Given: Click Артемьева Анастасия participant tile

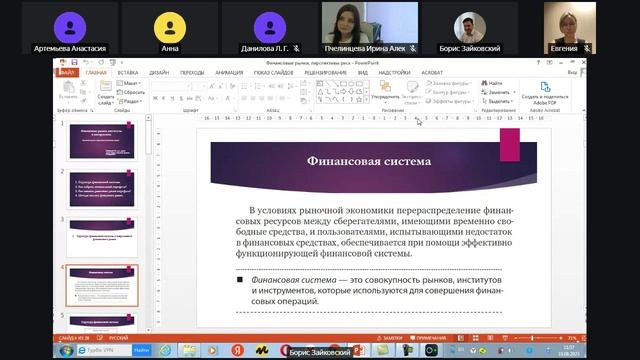Looking at the screenshot, I should 70,28.
